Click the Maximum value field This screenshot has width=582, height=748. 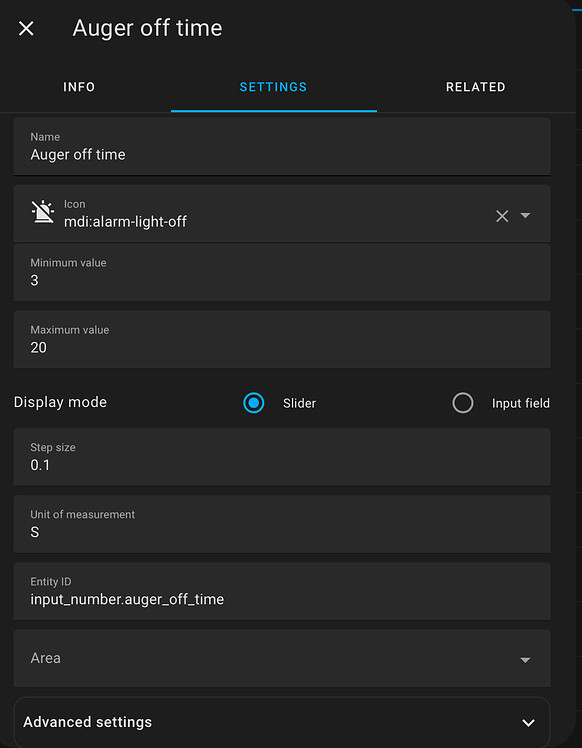[x=282, y=339]
